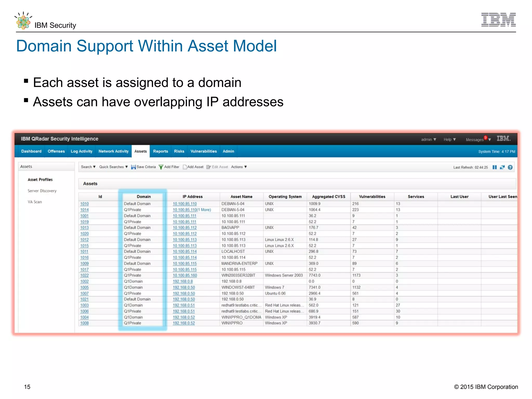The height and width of the screenshot is (399, 532).
Task: Click IP 192.168.0.52 in row 1008
Action: pyautogui.click(x=184, y=323)
